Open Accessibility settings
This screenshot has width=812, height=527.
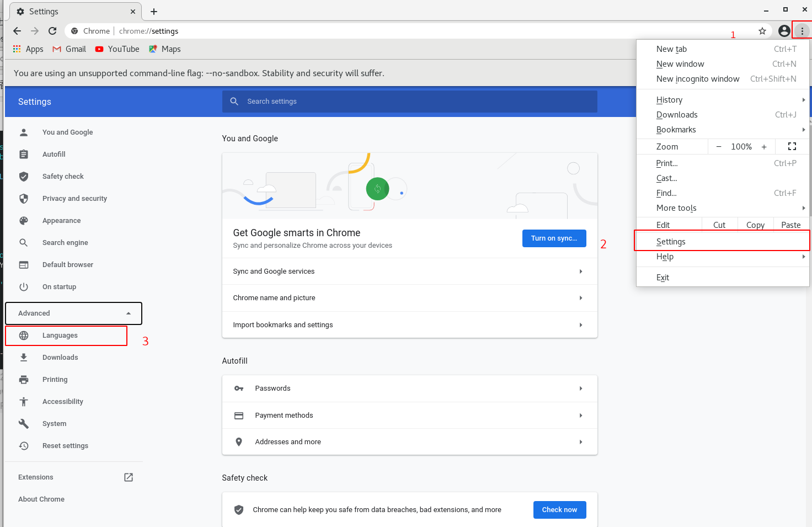62,402
